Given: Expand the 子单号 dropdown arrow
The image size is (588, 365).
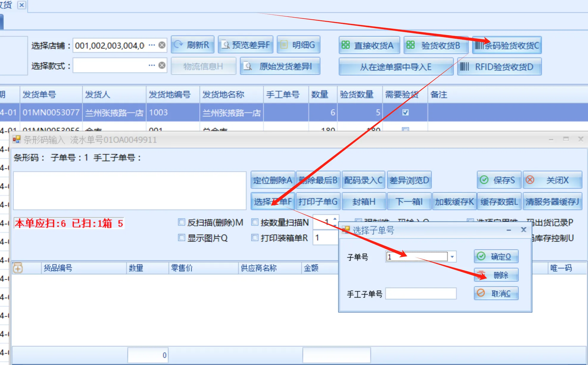Looking at the screenshot, I should pyautogui.click(x=452, y=257).
